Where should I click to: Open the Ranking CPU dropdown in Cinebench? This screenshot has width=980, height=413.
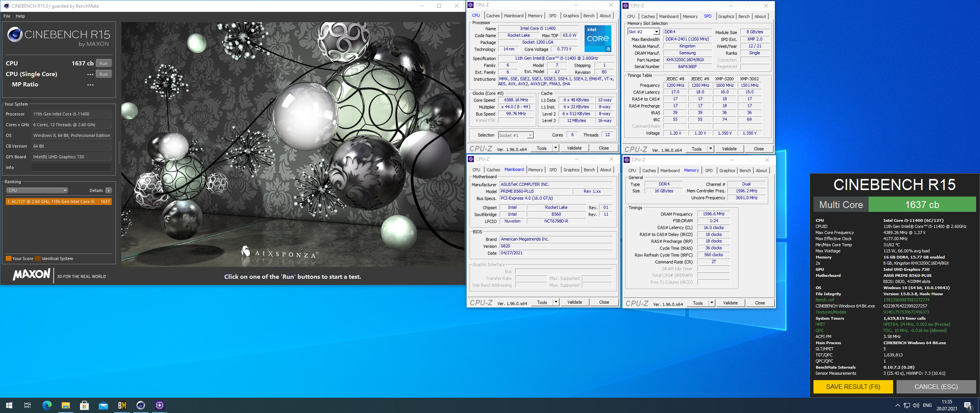point(37,190)
